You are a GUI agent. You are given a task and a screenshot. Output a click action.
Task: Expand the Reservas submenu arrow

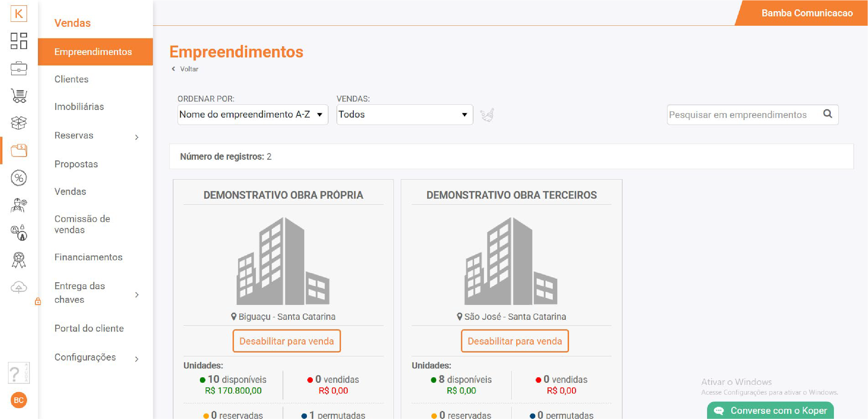[x=137, y=137]
